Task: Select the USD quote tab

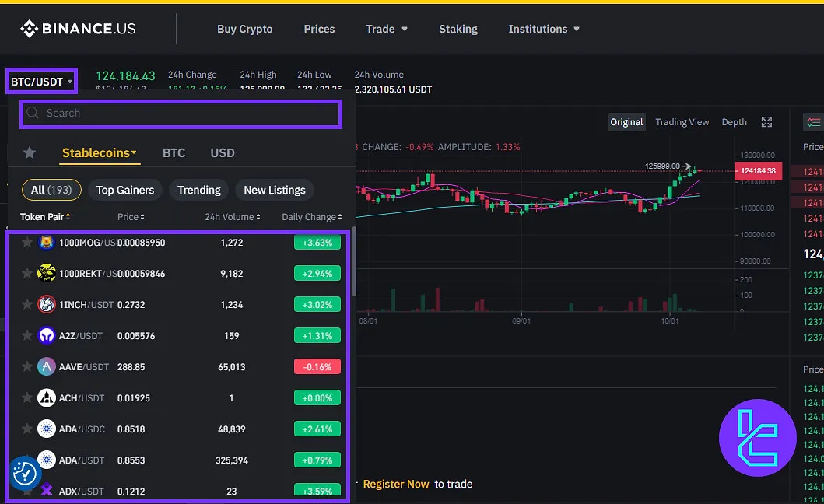Action: coord(222,152)
